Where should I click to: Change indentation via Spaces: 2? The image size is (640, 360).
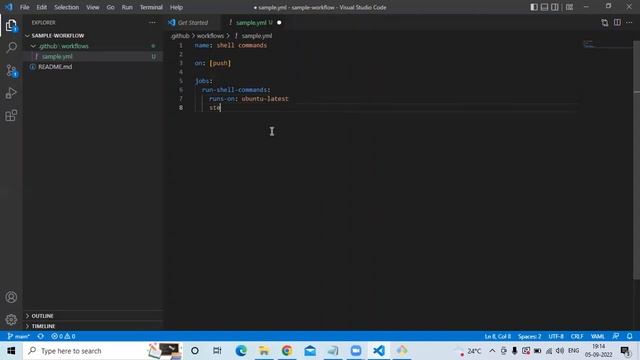(x=529, y=336)
